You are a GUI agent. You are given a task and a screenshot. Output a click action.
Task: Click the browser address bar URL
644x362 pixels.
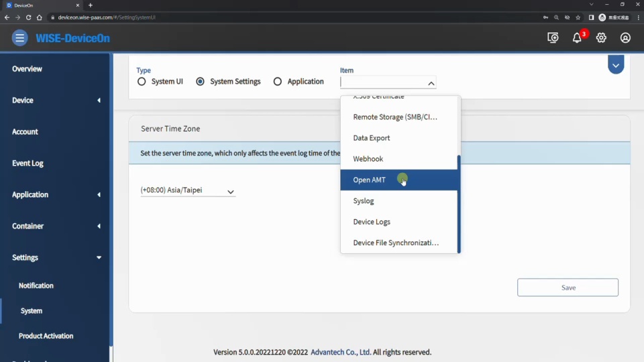point(107,17)
